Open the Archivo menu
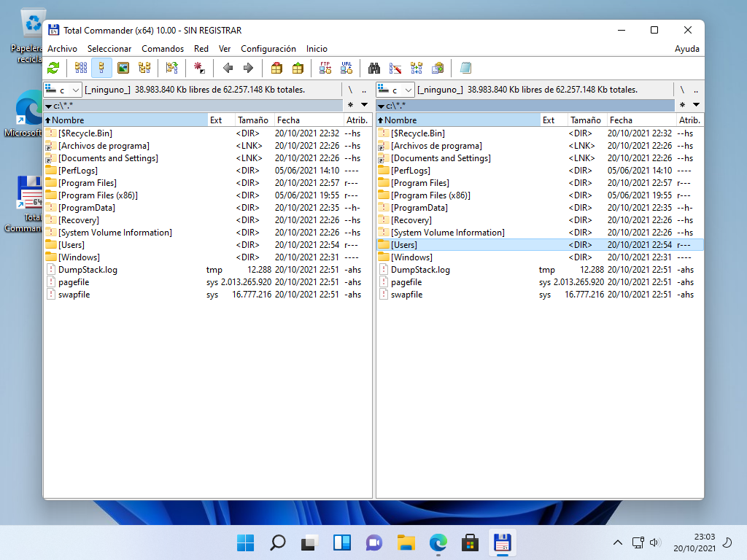This screenshot has height=560, width=747. point(63,49)
